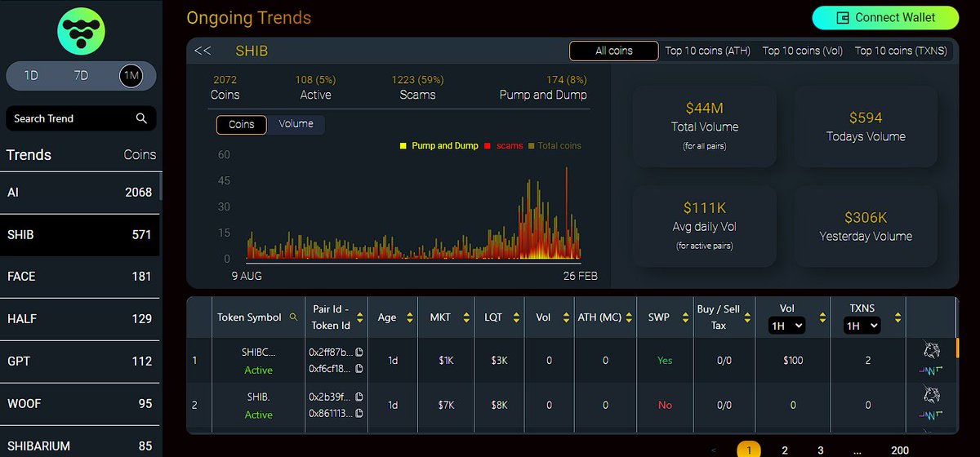Switch chart to Coins view
This screenshot has height=457, width=980.
(241, 124)
